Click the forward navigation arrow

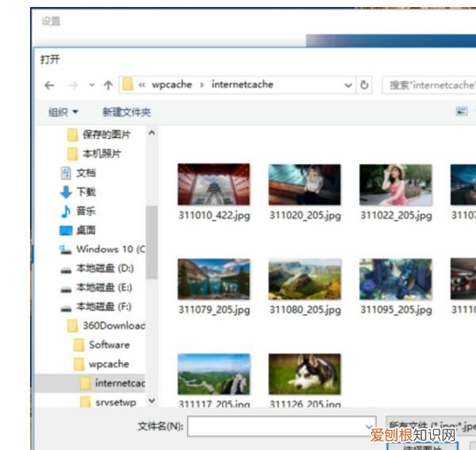coord(73,86)
